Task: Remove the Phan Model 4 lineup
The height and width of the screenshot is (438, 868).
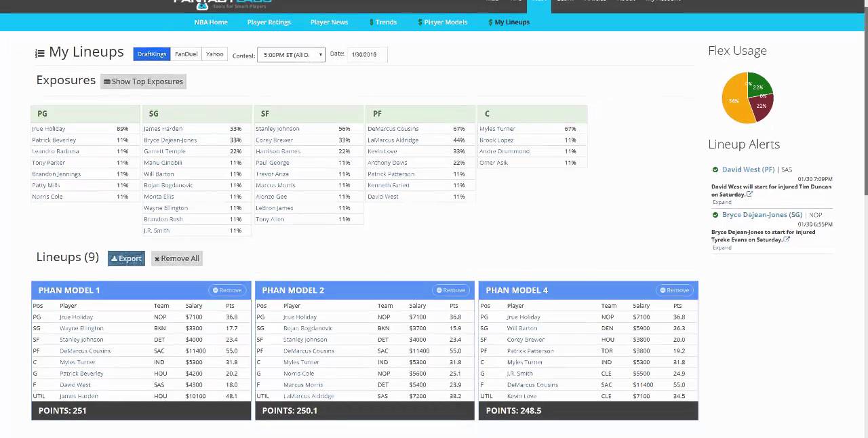Action: [675, 290]
